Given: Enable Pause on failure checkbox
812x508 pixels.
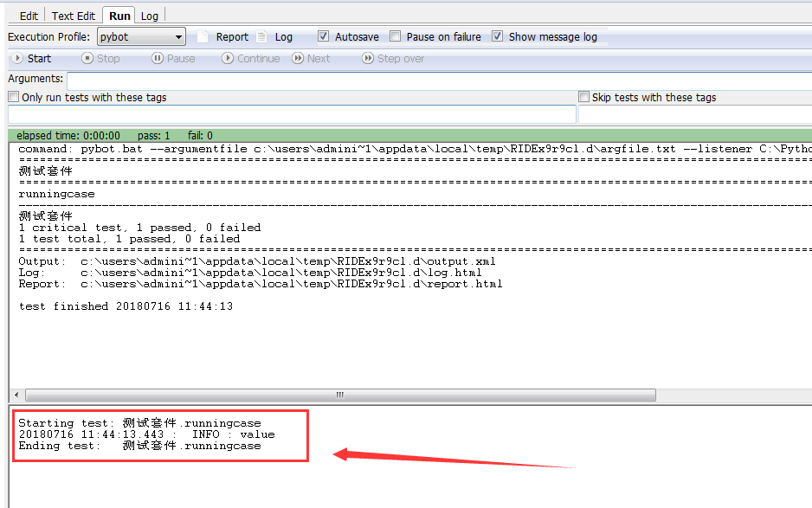Looking at the screenshot, I should tap(395, 36).
